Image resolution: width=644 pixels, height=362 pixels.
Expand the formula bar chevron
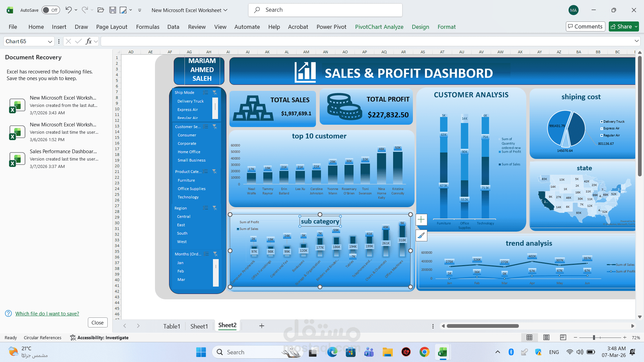pos(636,41)
